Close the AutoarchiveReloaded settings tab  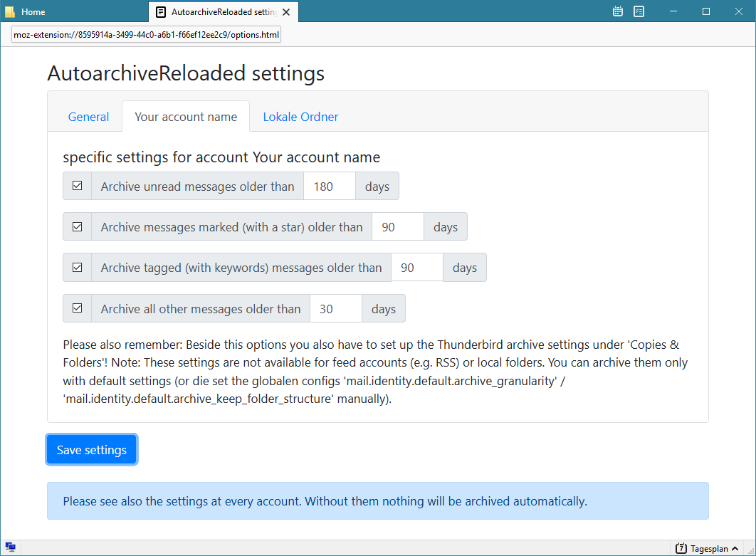coord(285,12)
